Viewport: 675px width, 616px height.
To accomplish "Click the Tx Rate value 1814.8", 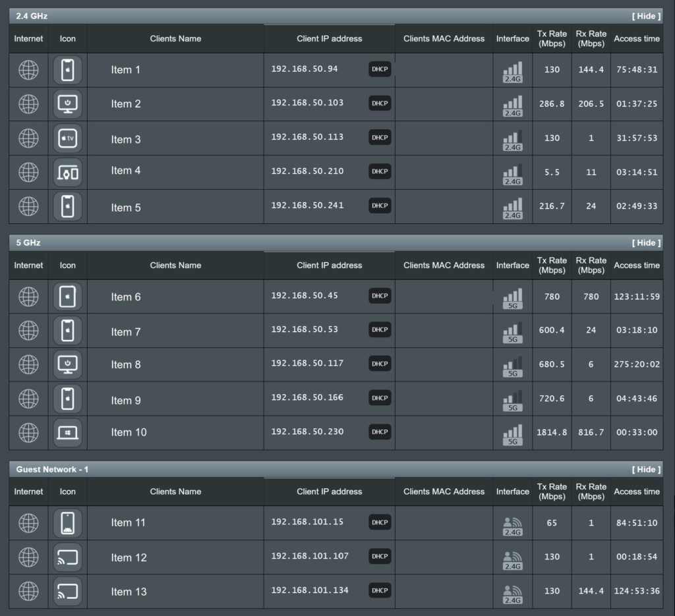I will 552,432.
